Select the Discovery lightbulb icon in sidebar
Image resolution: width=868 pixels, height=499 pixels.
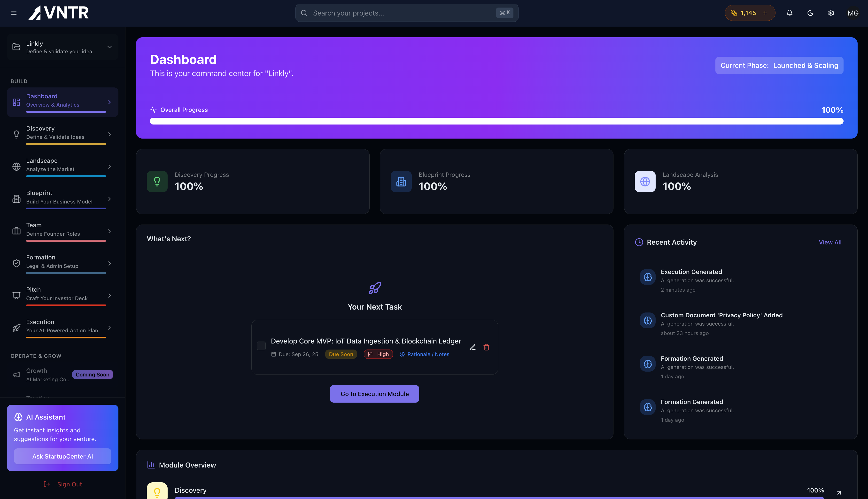(16, 134)
